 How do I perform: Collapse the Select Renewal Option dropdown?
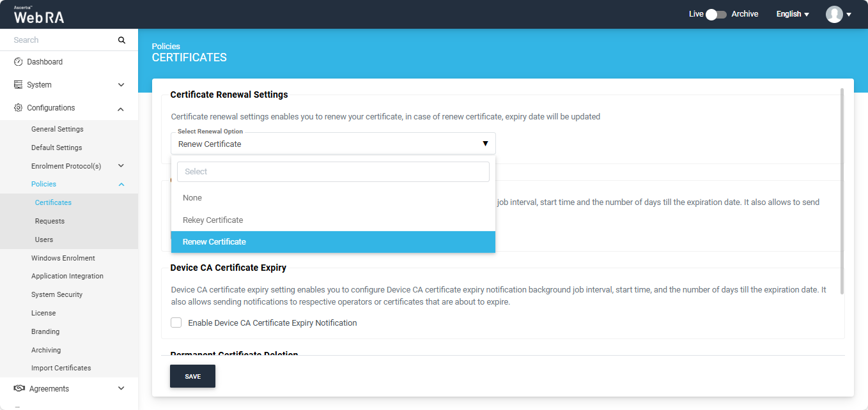[484, 144]
